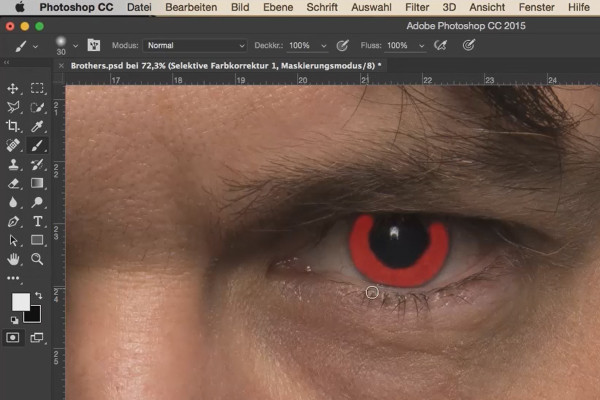Select the Dodge tool
Screen dimensions: 600x400
point(37,202)
